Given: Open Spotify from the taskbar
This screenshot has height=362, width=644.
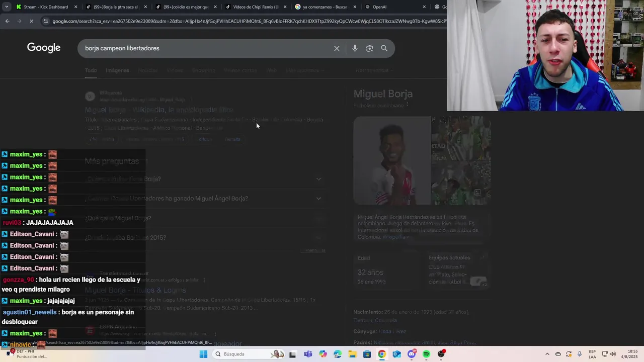Looking at the screenshot, I should coord(427,354).
